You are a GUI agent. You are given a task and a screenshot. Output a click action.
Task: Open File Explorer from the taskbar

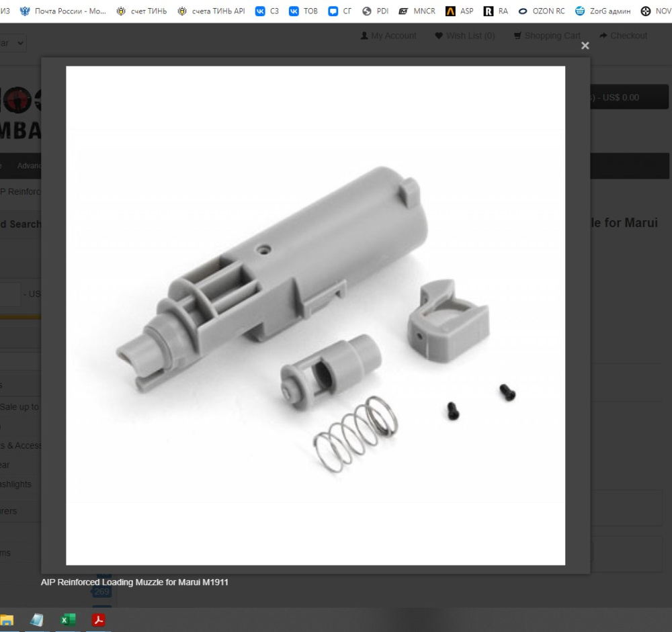click(7, 619)
